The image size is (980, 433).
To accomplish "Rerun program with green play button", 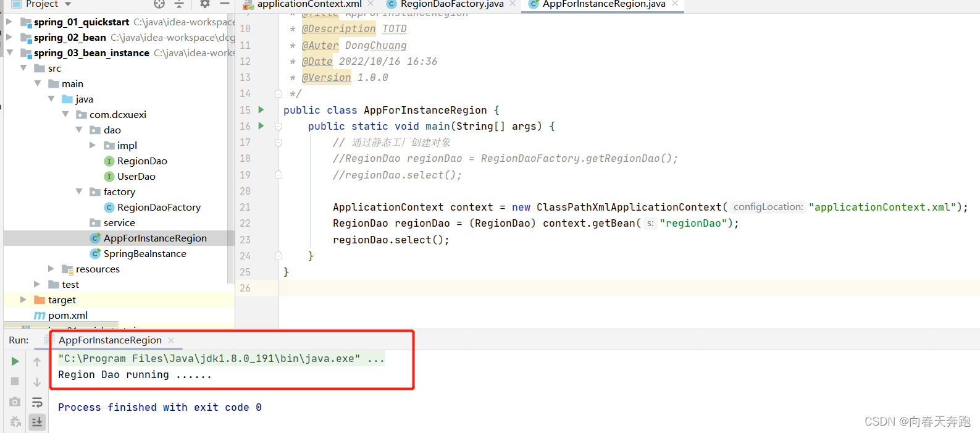I will [15, 361].
